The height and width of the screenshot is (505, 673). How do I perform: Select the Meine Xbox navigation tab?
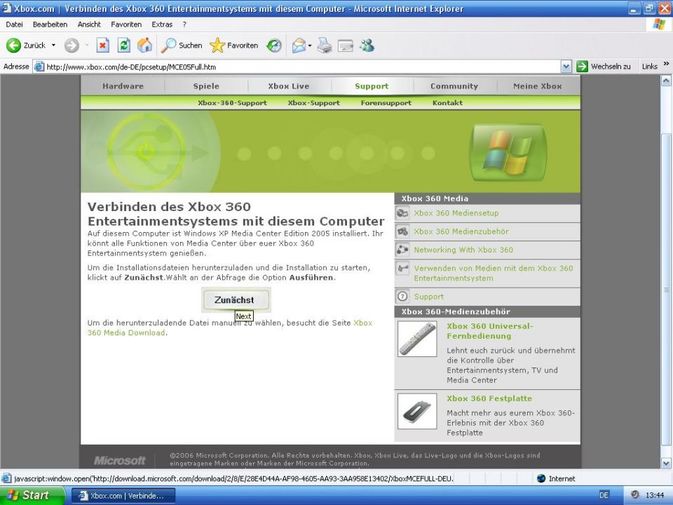(x=537, y=86)
